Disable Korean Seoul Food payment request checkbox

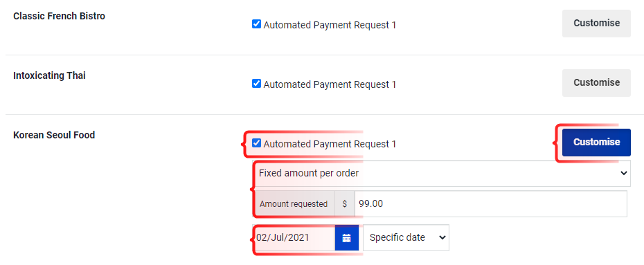click(x=256, y=143)
